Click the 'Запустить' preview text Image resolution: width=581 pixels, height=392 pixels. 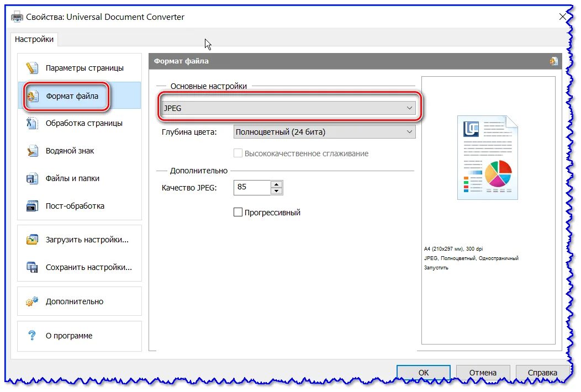tap(436, 268)
